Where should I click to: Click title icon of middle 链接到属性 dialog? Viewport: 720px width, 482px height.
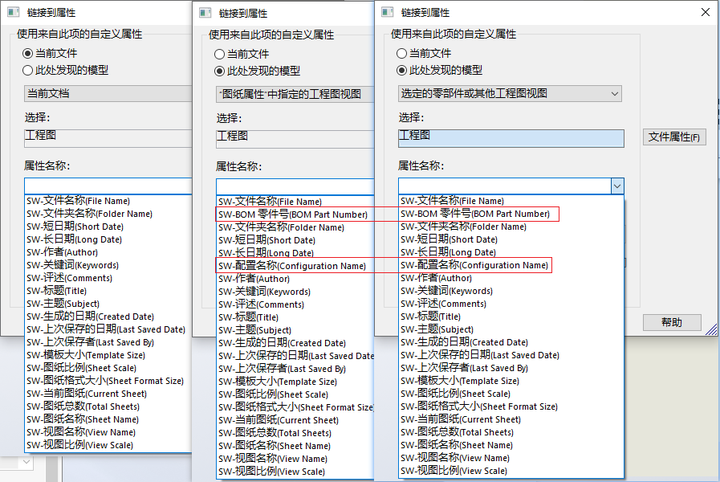pos(205,13)
